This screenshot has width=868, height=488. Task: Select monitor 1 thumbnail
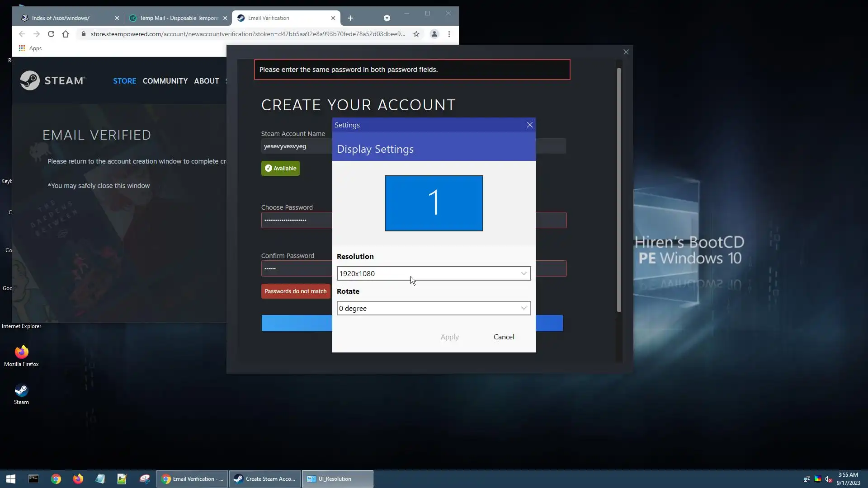(434, 203)
